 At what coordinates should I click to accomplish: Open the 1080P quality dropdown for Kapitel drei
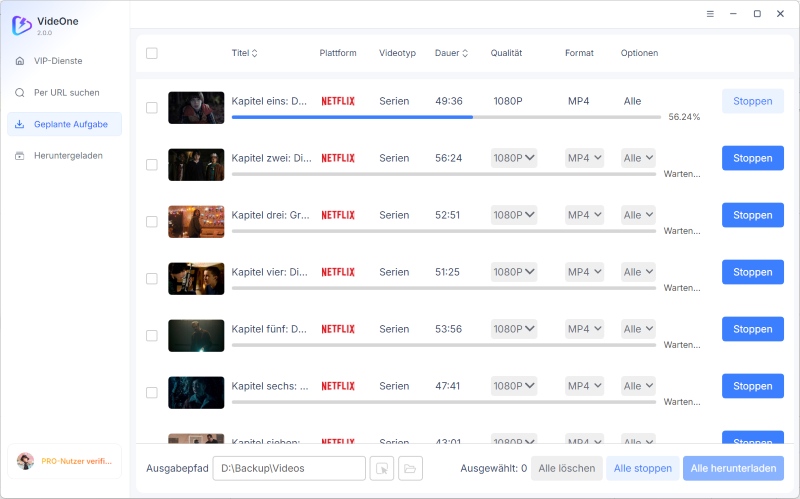coord(514,215)
